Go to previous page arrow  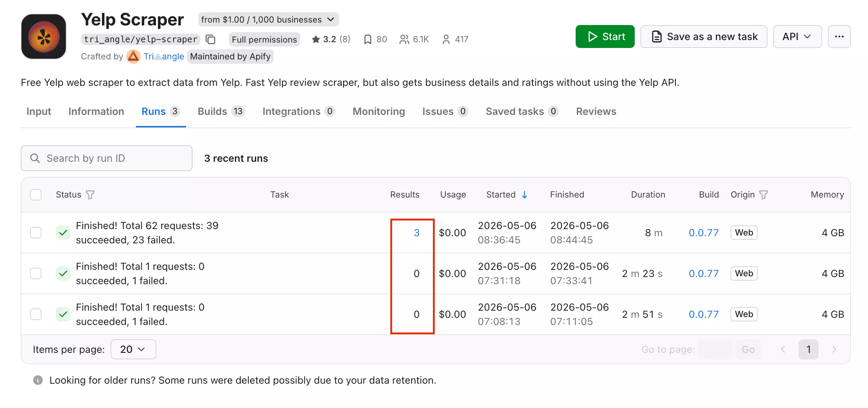(783, 349)
